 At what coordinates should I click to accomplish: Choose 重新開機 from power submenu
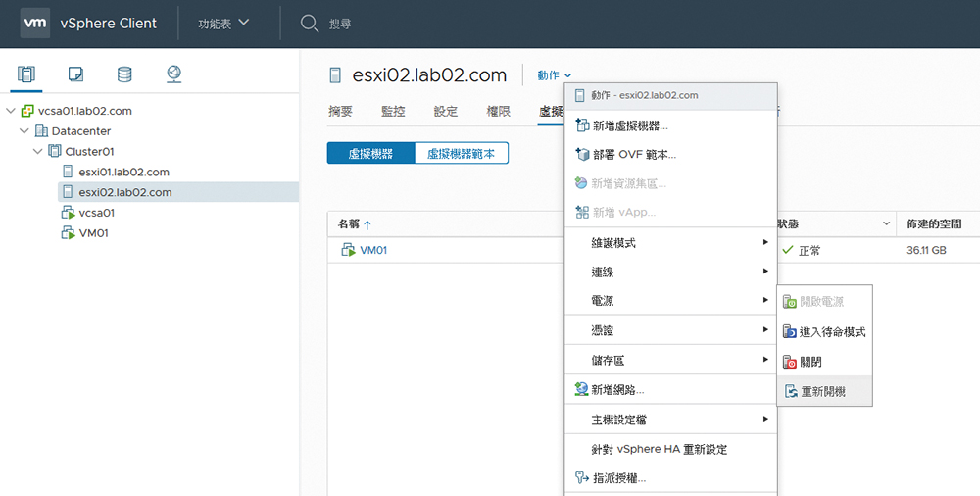824,391
